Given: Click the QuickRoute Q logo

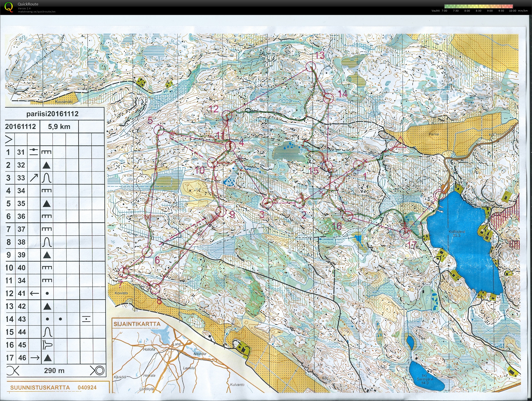Looking at the screenshot, I should pos(9,7).
